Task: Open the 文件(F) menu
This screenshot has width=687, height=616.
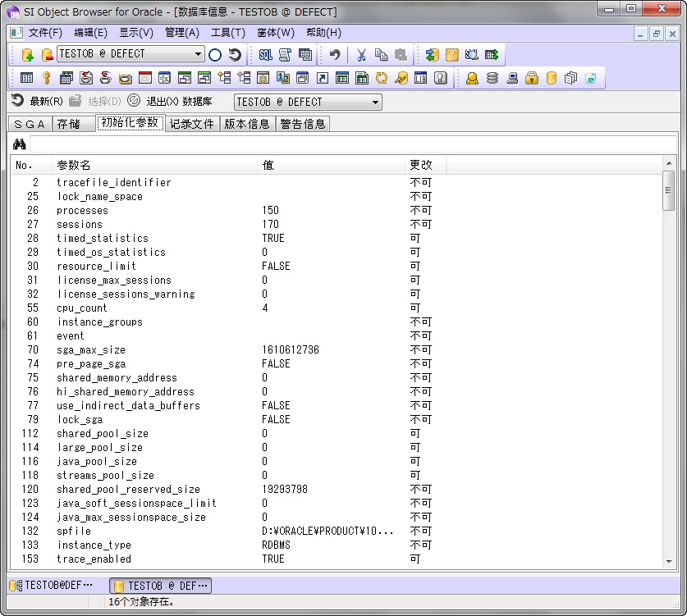Action: (45, 32)
